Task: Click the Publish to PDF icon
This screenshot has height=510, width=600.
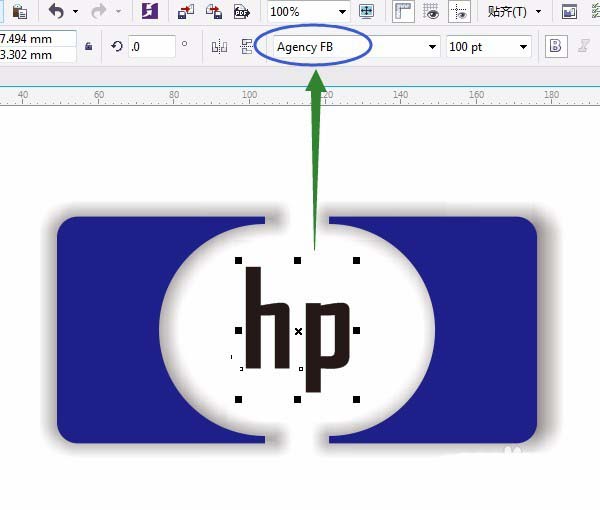Action: coord(242,12)
